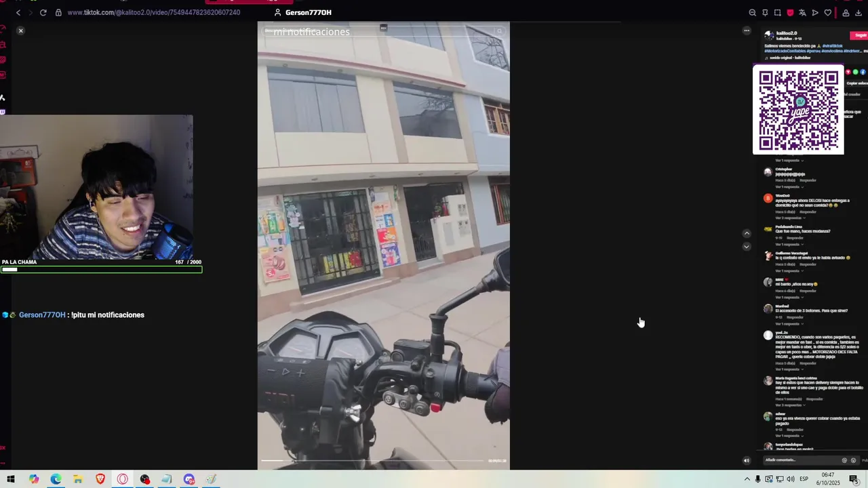Go forward in browser history

(x=31, y=13)
